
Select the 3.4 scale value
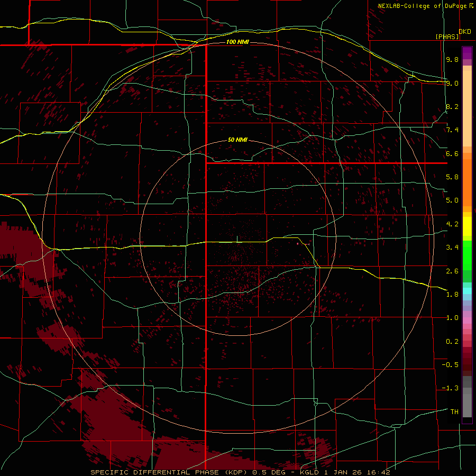[452, 248]
